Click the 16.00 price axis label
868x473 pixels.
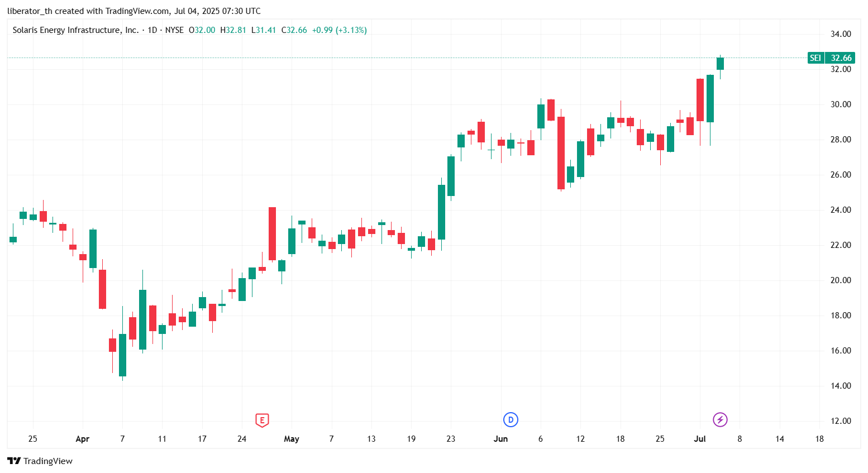pyautogui.click(x=841, y=351)
